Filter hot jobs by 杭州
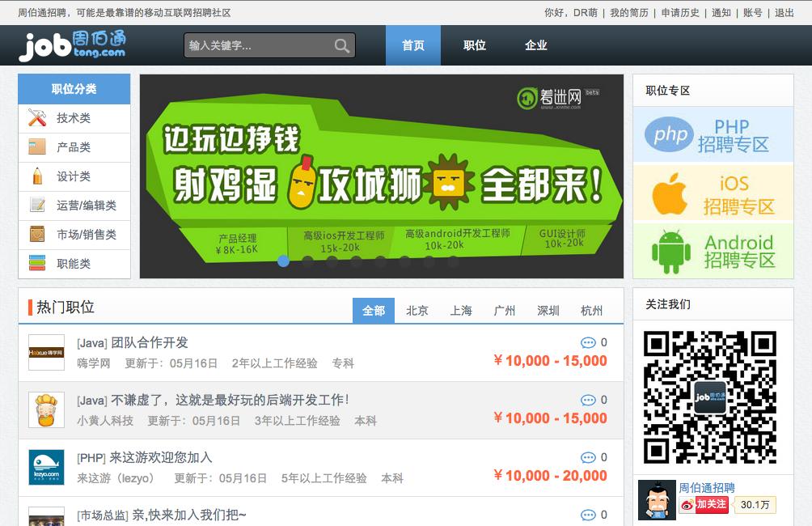Viewport: 812px width, 526px height. pos(592,311)
